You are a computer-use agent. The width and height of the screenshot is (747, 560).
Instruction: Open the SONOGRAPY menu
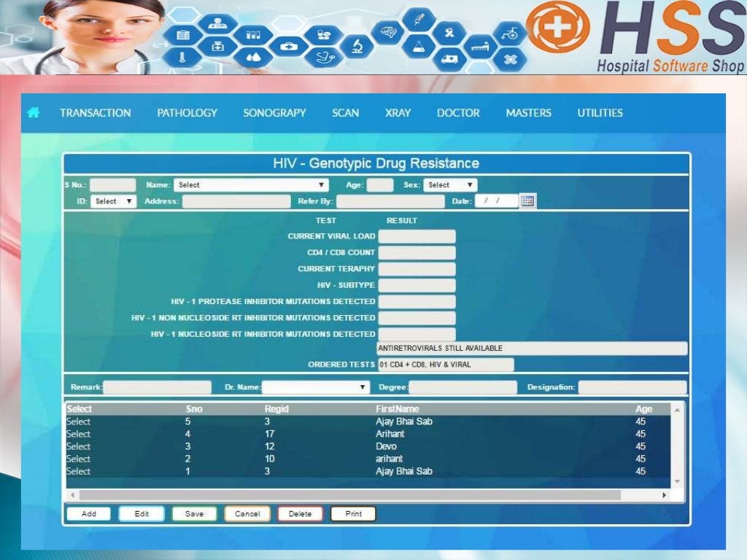click(274, 113)
